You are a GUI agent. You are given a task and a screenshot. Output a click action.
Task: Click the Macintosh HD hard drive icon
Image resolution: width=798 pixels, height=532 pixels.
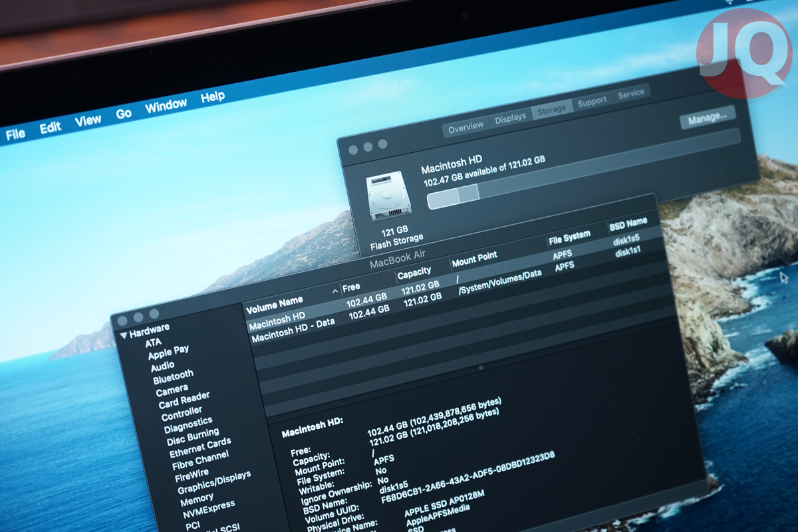click(x=389, y=196)
